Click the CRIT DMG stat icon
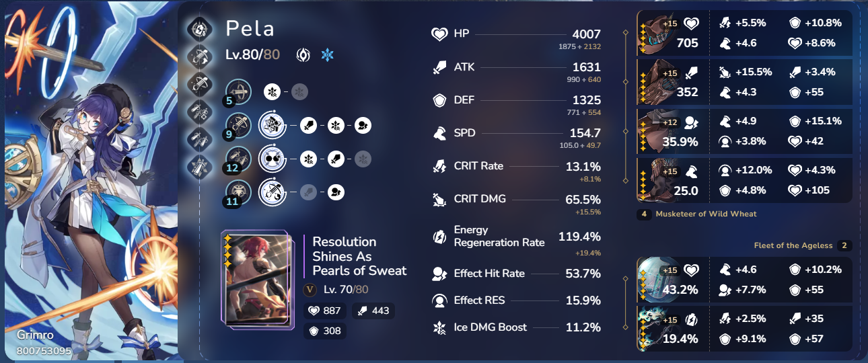 439,199
